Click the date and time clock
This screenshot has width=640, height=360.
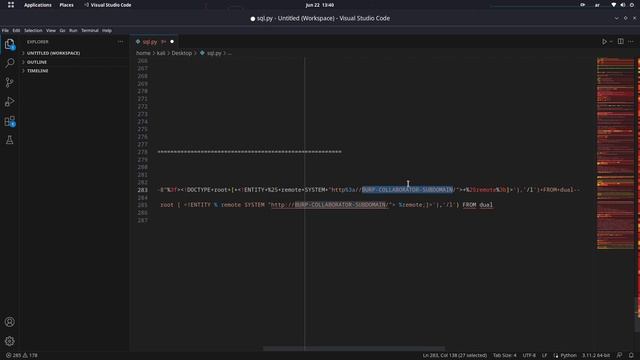320,5
